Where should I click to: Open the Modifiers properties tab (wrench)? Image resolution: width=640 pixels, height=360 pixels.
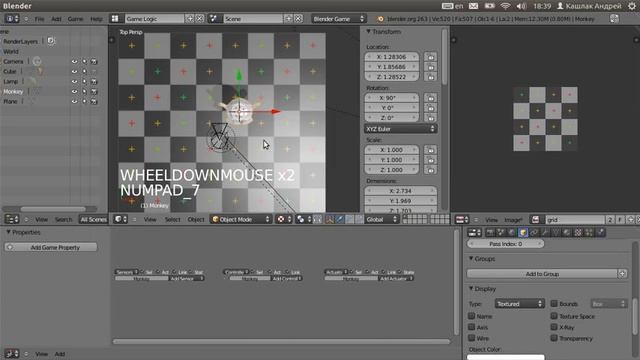(545, 233)
